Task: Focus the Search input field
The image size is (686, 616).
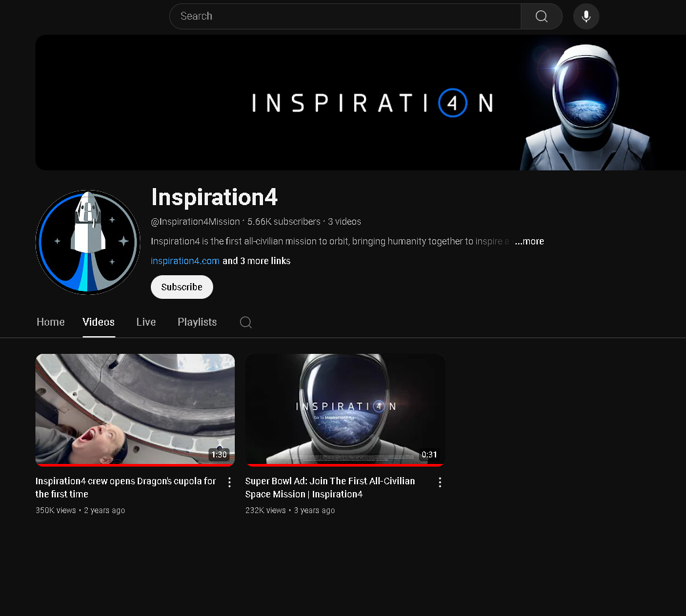Action: (x=345, y=16)
